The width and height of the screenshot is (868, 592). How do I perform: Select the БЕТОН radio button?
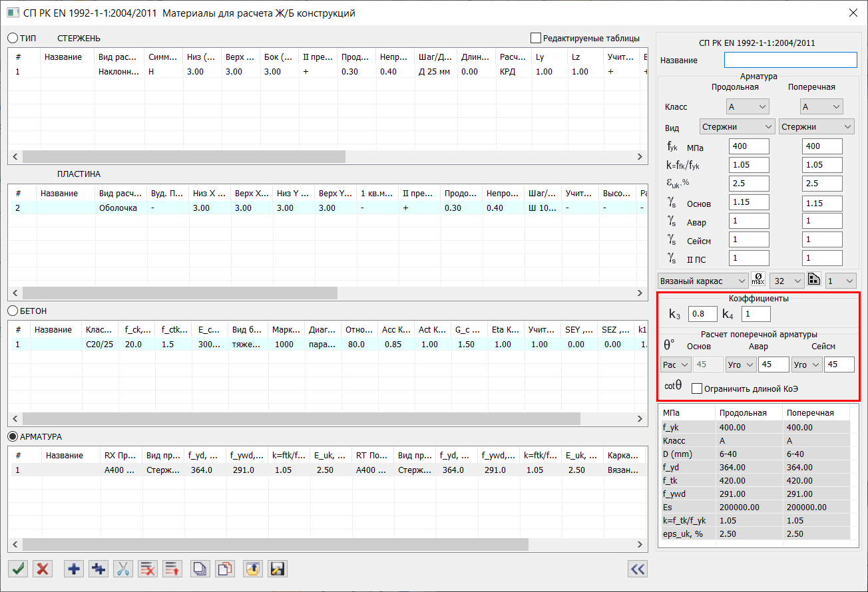tap(13, 311)
